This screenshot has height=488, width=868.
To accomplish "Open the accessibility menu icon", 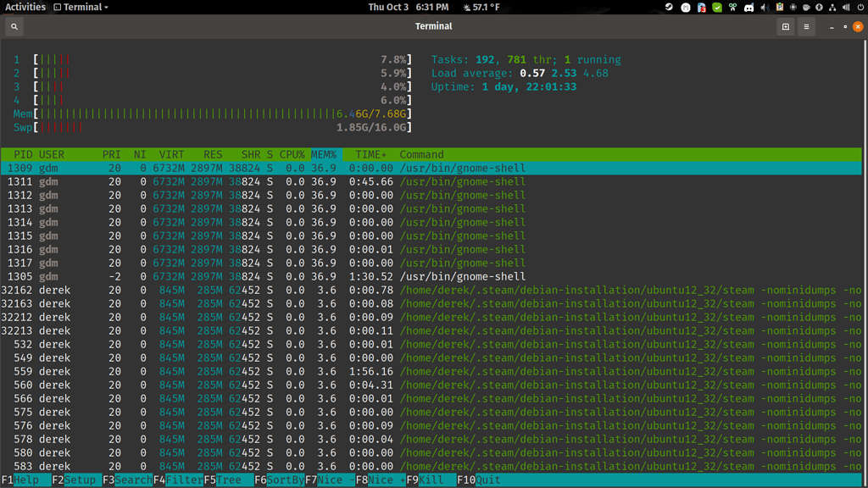I will (x=819, y=7).
